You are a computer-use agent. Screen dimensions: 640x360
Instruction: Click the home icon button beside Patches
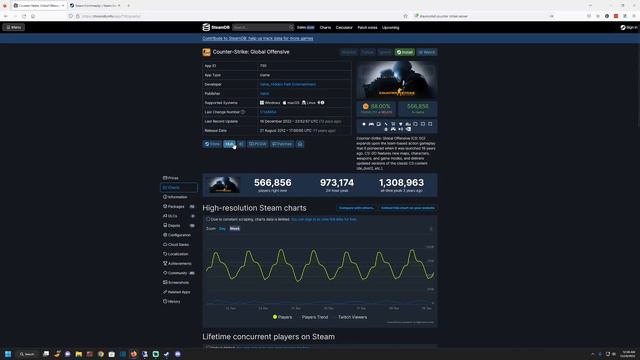(300, 144)
